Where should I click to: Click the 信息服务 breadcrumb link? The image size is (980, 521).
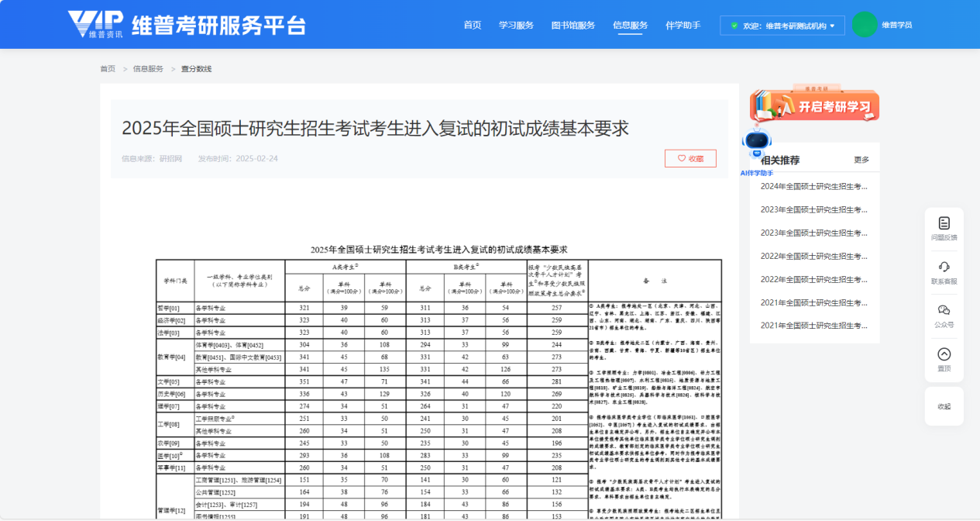point(148,69)
